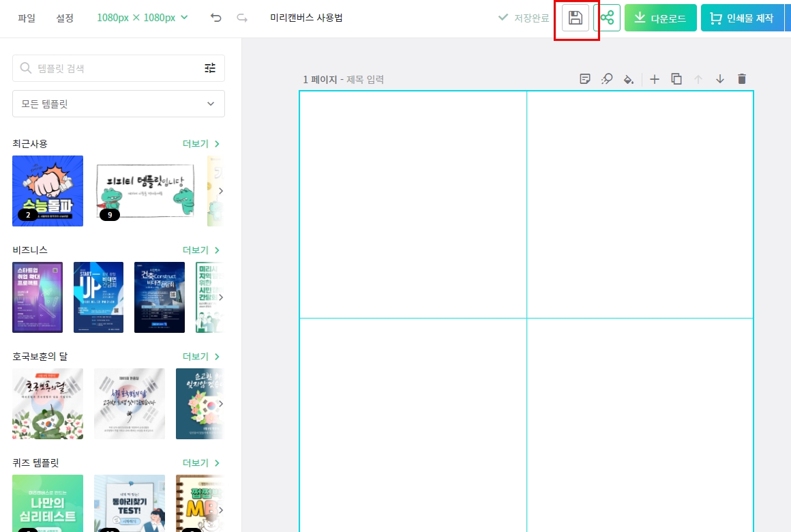This screenshot has height=532, width=791.
Task: Open the template filter options icon
Action: click(210, 68)
